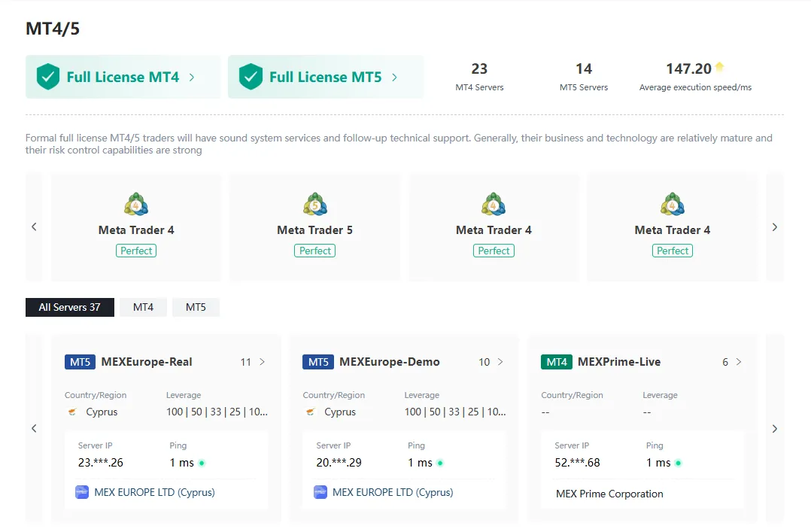Click the count 11 beside MEXEurope-Real
The width and height of the screenshot is (811, 532).
tap(246, 362)
